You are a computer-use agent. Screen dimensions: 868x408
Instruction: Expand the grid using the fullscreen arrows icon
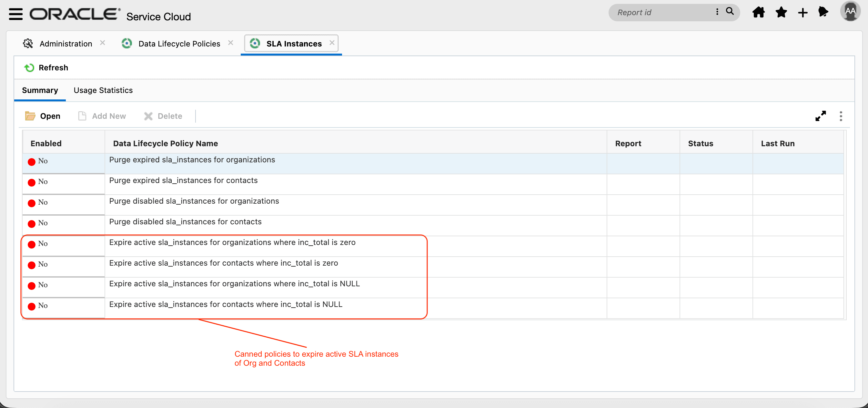coord(821,116)
